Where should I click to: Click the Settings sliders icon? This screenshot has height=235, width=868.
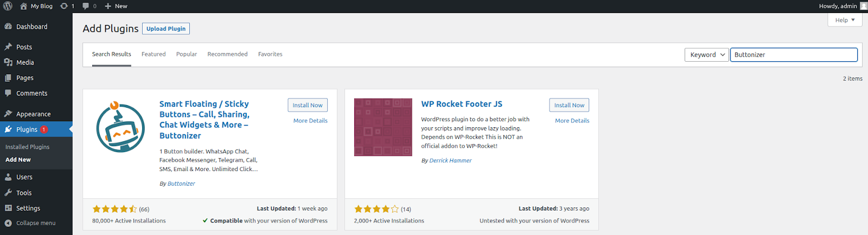point(8,208)
